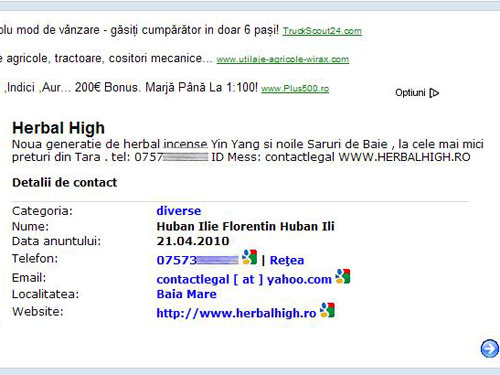This screenshot has width=500, height=375.
Task: Click the ad text about agricole, tractoare
Action: [x=106, y=58]
